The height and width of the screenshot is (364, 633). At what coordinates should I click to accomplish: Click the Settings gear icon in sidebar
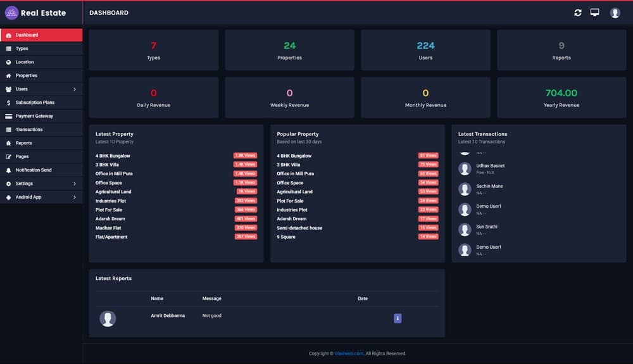point(8,184)
